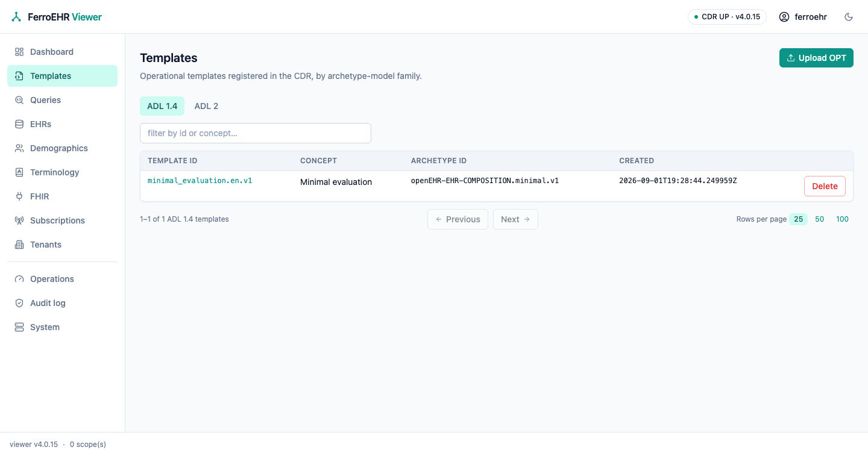Open the System server icon
This screenshot has height=456, width=868.
click(19, 327)
